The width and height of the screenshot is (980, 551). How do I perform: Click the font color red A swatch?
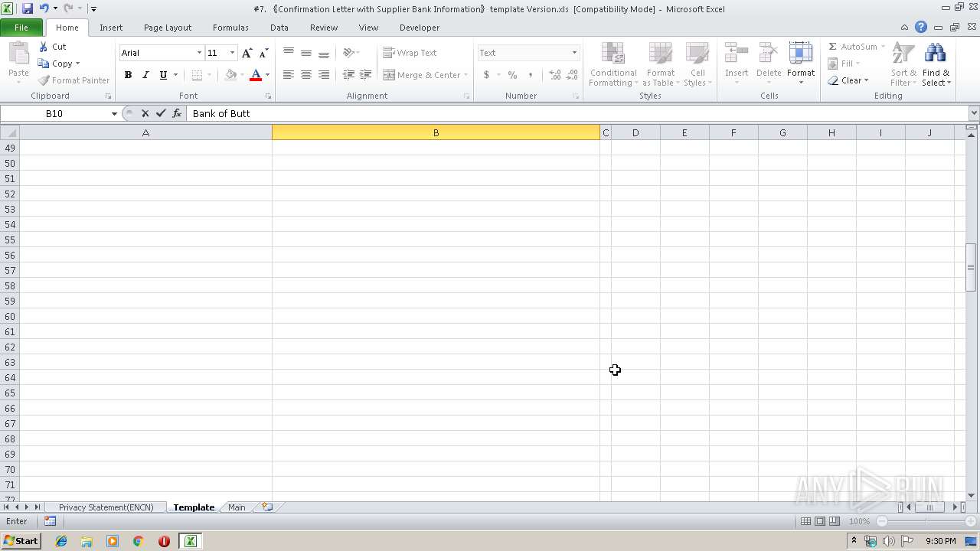256,75
